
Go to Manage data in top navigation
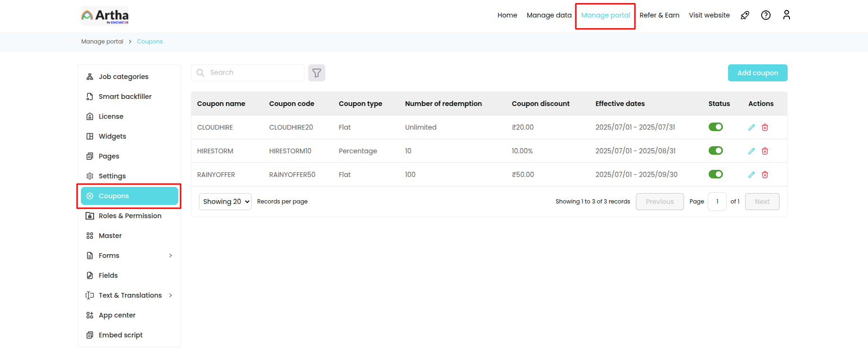pos(549,15)
